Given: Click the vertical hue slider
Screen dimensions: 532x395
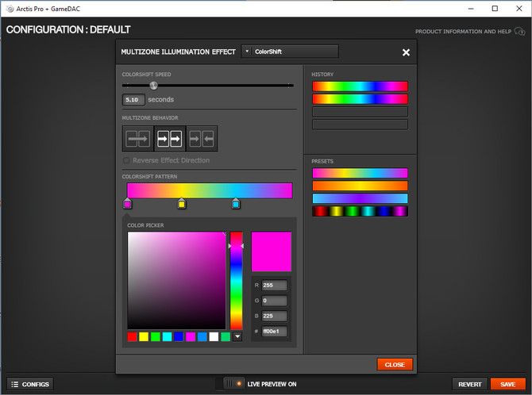Looking at the screenshot, I should pyautogui.click(x=237, y=281).
